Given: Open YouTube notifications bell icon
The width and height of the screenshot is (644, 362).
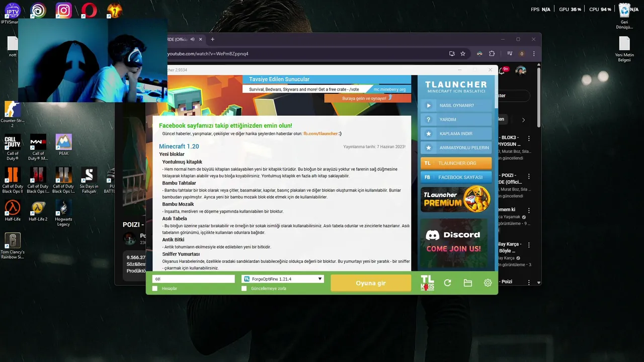Looking at the screenshot, I should click(502, 71).
